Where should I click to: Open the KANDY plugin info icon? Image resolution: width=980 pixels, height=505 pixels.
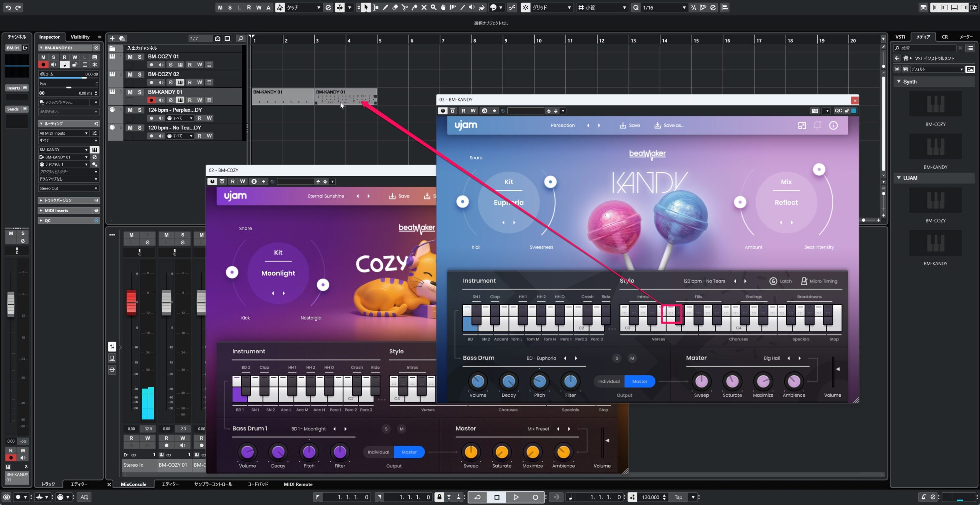[833, 125]
